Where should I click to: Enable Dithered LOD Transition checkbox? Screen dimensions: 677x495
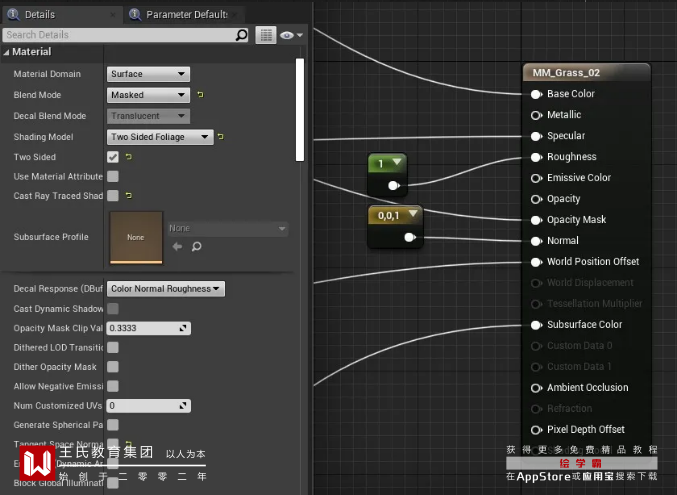[113, 347]
